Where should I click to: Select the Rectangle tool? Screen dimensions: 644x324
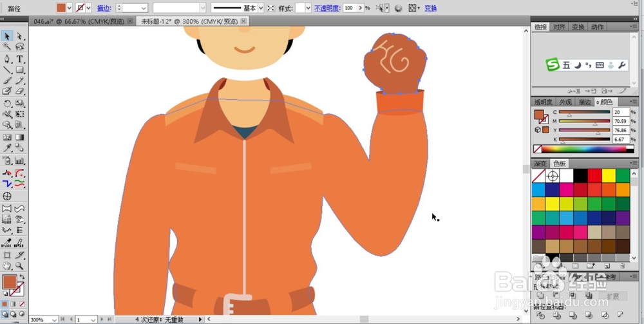point(20,70)
